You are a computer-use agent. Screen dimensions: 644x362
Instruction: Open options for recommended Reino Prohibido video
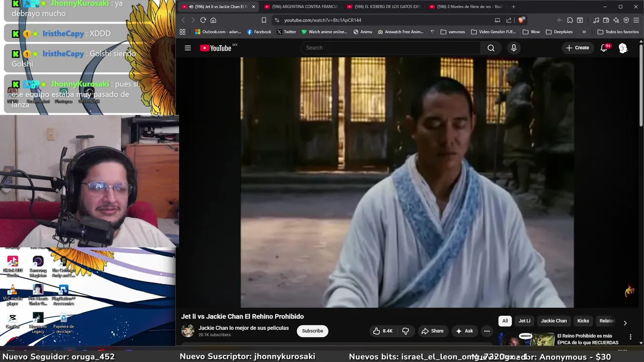pos(630,337)
